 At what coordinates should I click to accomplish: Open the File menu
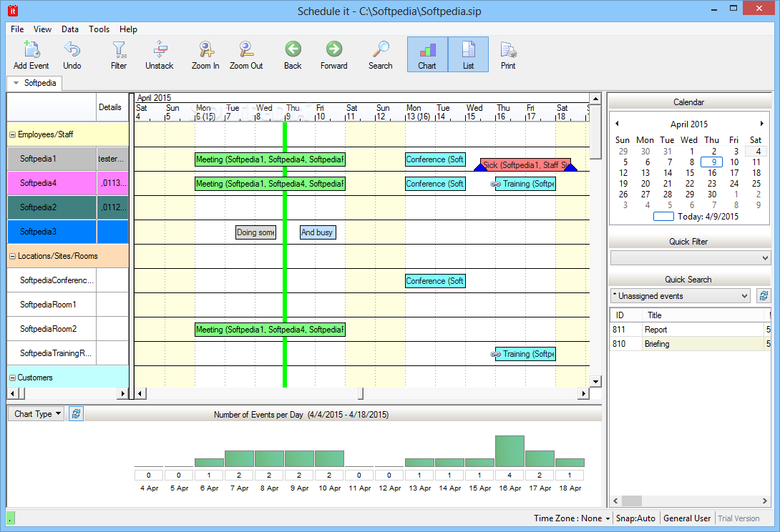click(x=17, y=29)
